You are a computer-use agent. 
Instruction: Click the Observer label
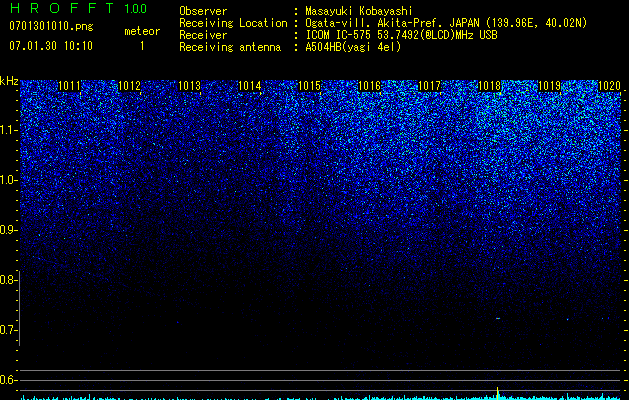tap(203, 11)
